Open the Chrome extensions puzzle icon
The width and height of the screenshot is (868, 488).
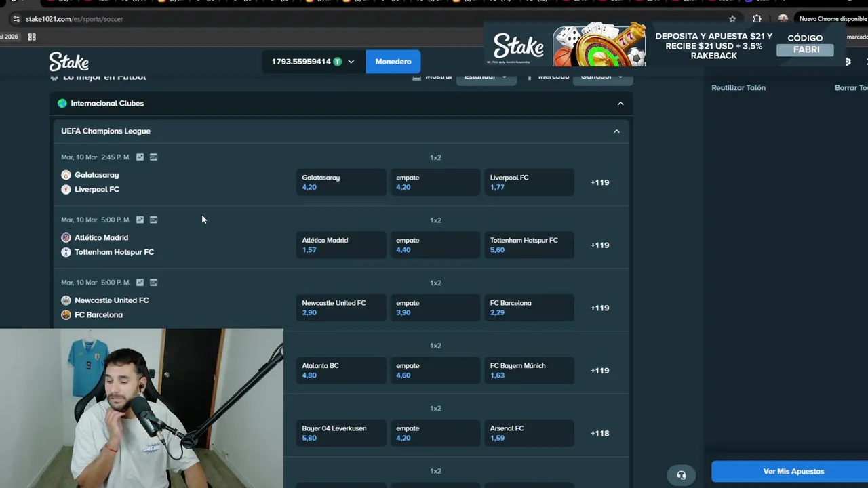pos(757,19)
